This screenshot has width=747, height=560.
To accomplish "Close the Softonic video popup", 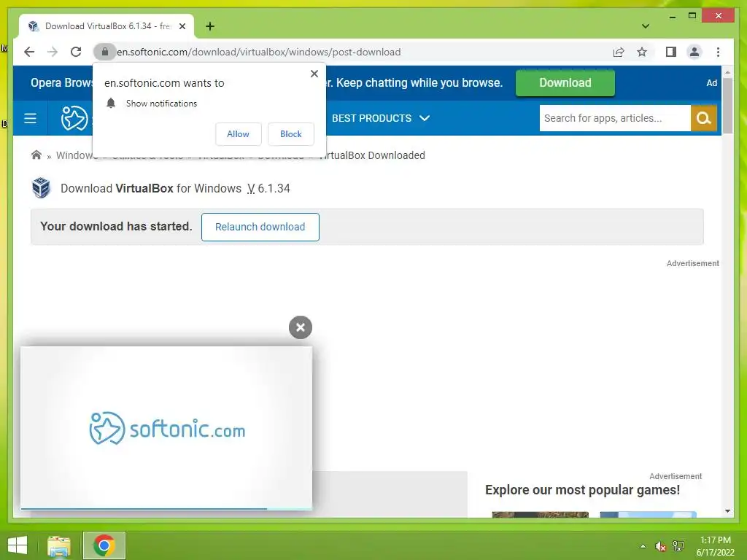I will click(300, 327).
